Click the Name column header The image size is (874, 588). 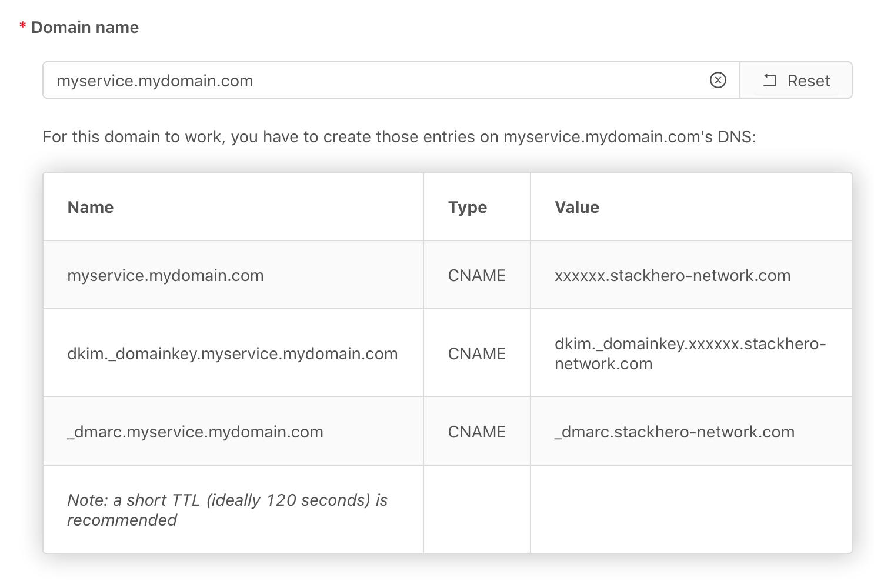[91, 207]
